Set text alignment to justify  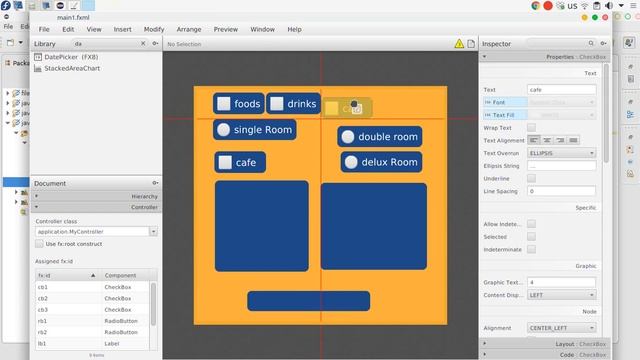click(573, 140)
